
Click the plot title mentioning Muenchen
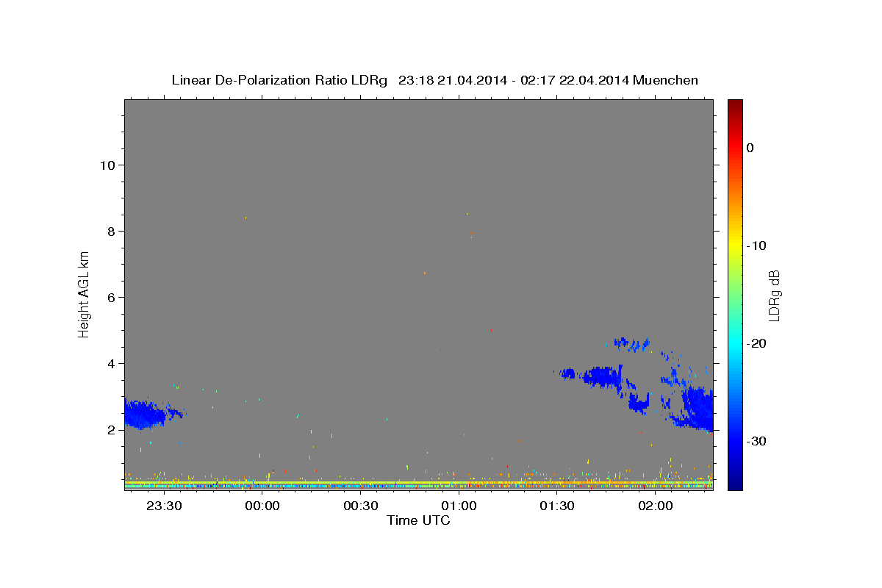[x=434, y=80]
